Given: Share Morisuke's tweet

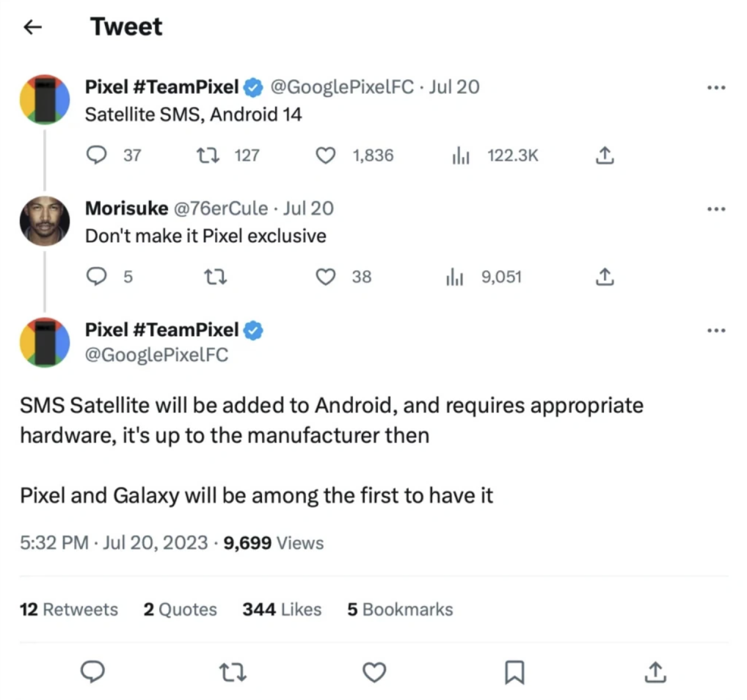Looking at the screenshot, I should pyautogui.click(x=604, y=277).
